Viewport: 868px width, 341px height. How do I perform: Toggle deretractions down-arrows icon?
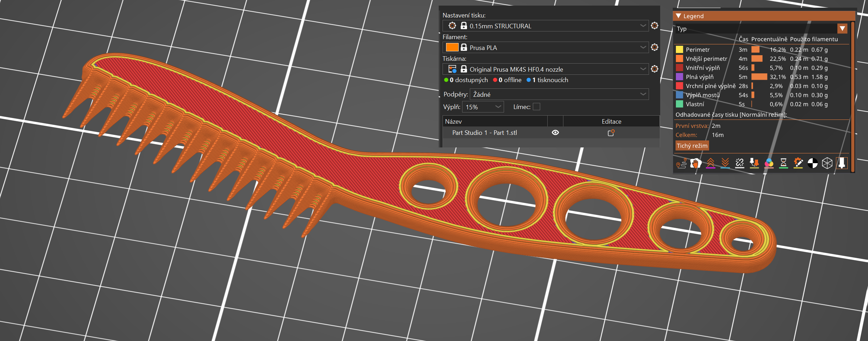[x=725, y=163]
